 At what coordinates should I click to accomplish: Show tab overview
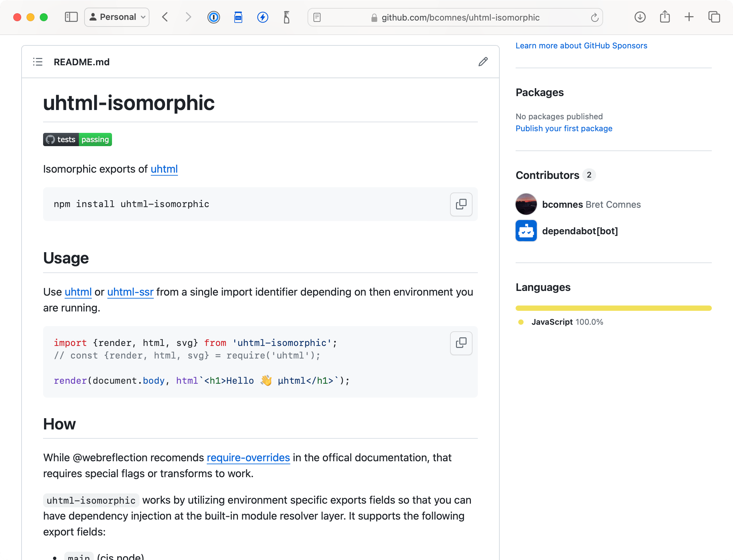tap(714, 17)
